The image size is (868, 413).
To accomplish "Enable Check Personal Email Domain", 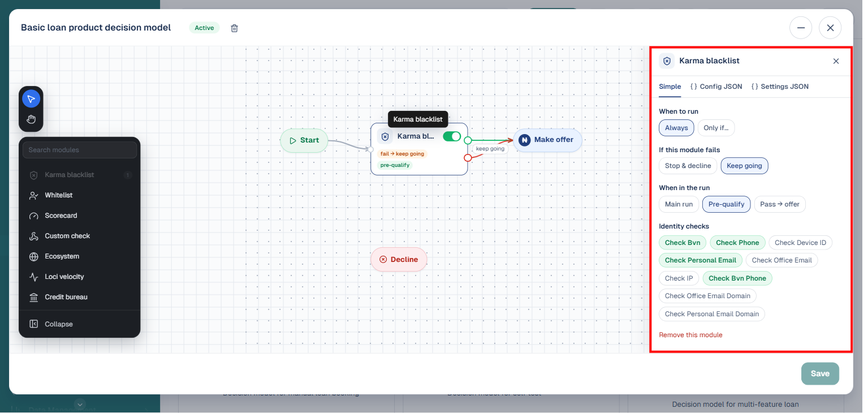I will click(712, 314).
